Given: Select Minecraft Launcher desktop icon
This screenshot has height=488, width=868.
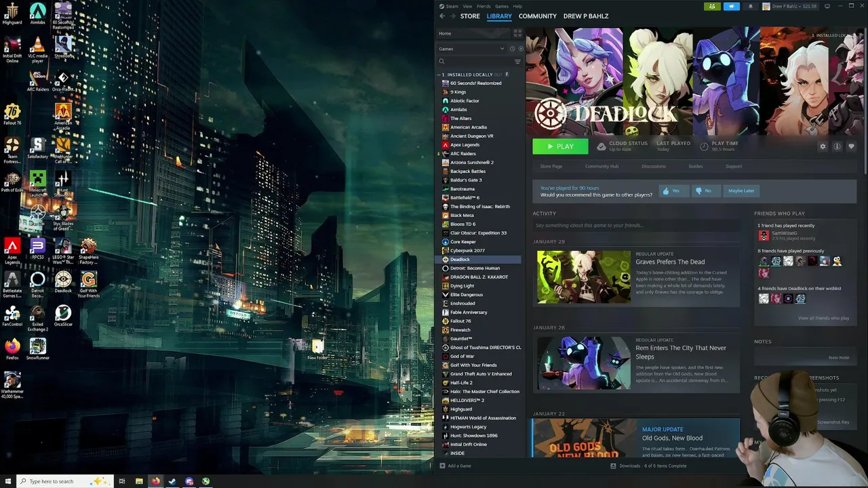Looking at the screenshot, I should [38, 184].
